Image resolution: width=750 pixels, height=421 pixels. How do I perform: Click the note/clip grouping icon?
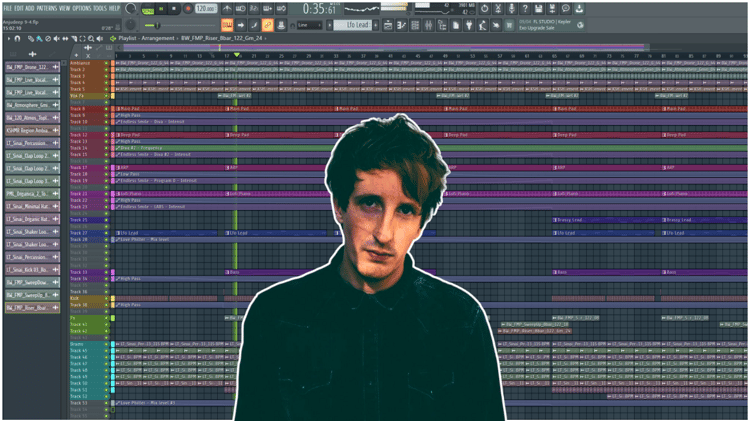pyautogui.click(x=254, y=25)
